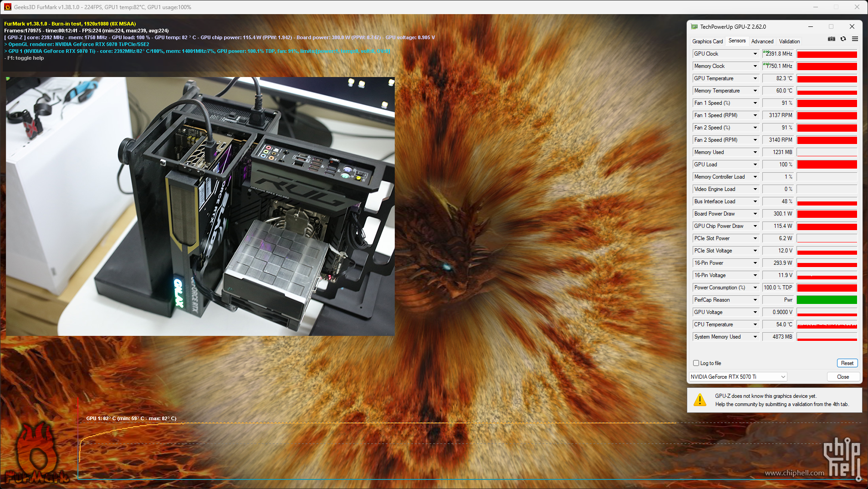Open the Memory Clock sensor dropdown
The height and width of the screenshot is (489, 868).
coord(755,66)
